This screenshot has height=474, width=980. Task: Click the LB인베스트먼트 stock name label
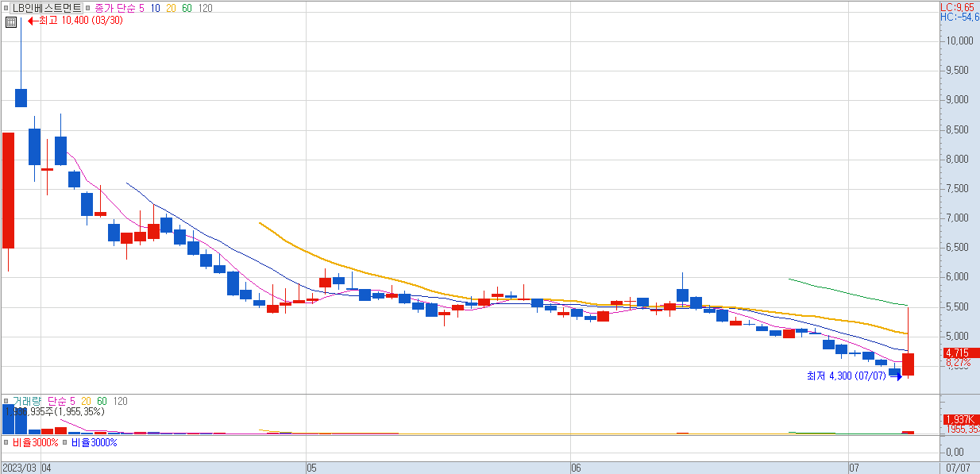47,7
